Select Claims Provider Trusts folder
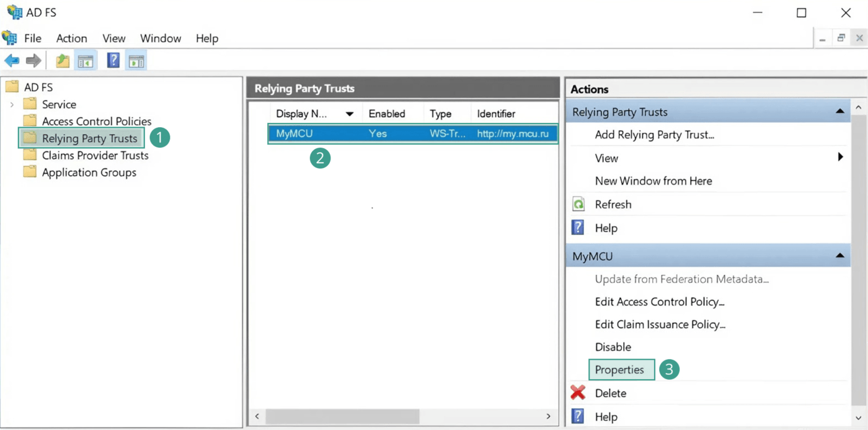The height and width of the screenshot is (430, 868). point(95,155)
